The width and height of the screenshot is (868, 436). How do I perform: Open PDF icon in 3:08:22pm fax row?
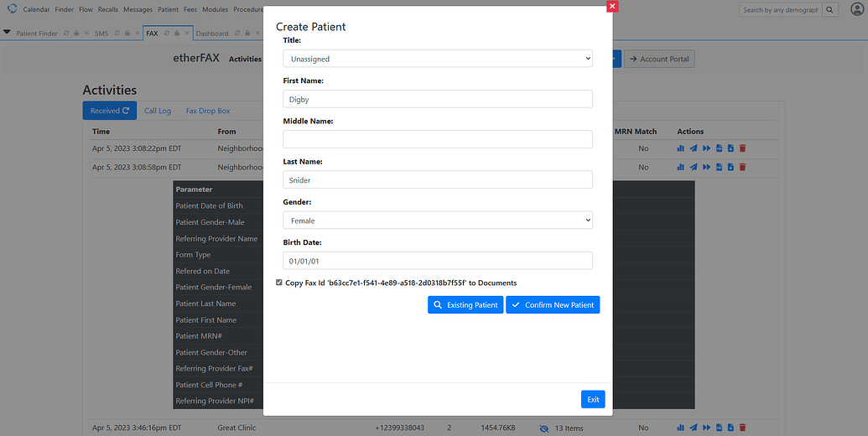click(719, 148)
